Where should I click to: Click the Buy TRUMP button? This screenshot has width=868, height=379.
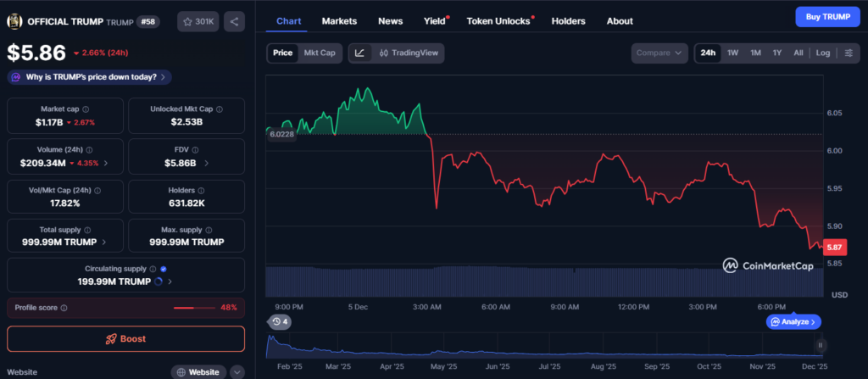pyautogui.click(x=826, y=17)
